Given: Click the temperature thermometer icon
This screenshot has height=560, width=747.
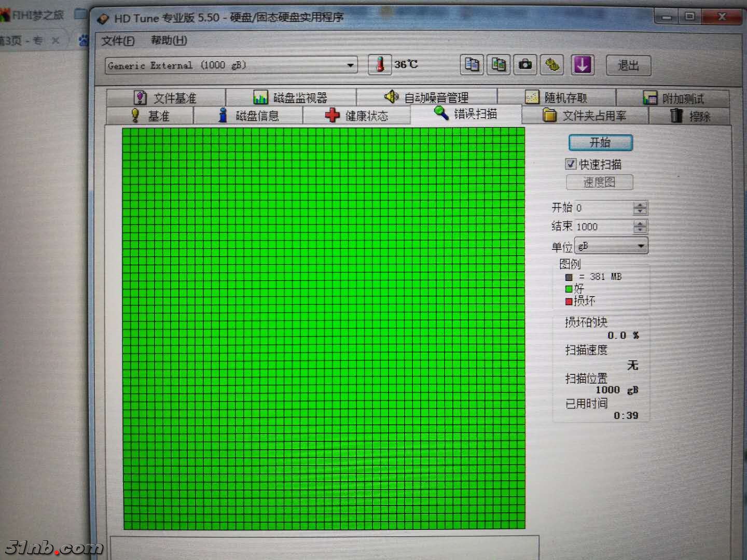Looking at the screenshot, I should coord(380,65).
